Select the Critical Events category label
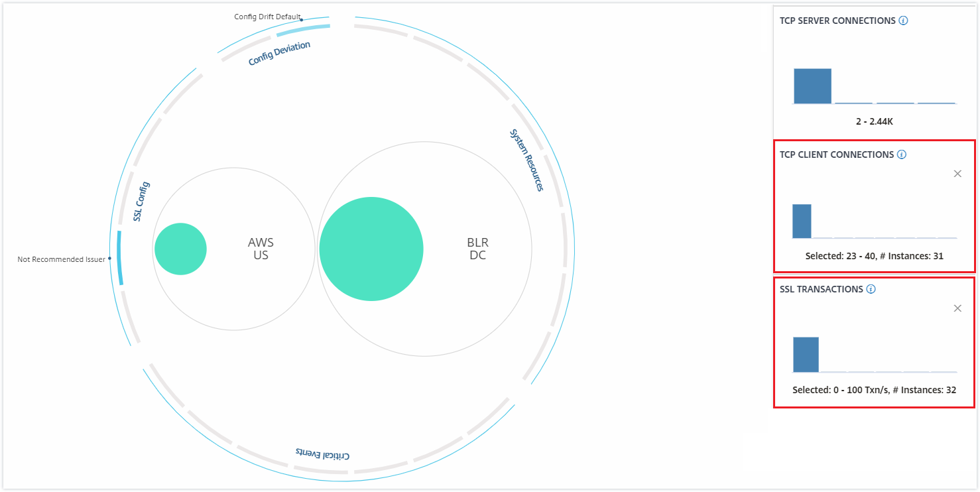The width and height of the screenshot is (980, 492). point(322,454)
